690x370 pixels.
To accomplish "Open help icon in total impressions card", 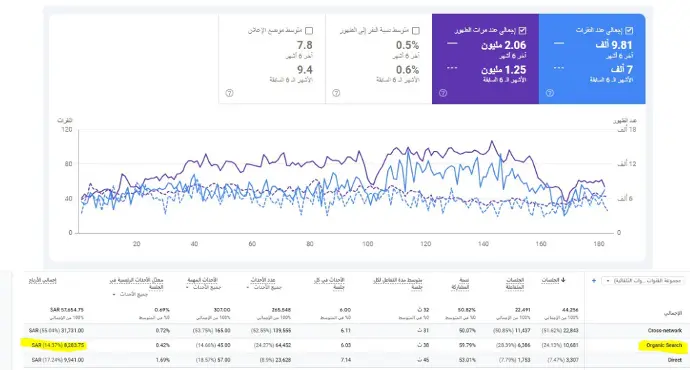I will 443,93.
